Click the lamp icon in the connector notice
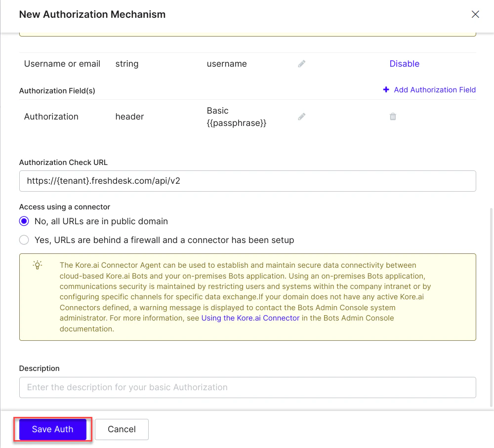The width and height of the screenshot is (494, 448). click(37, 265)
